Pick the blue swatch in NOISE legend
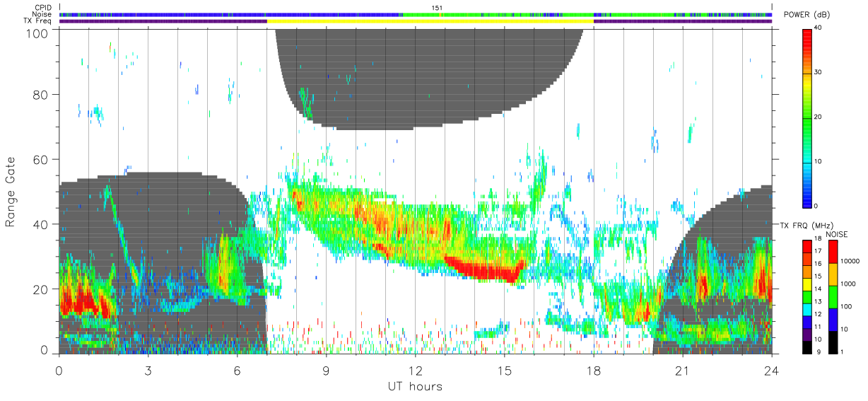The width and height of the screenshot is (868, 401). pyautogui.click(x=833, y=318)
